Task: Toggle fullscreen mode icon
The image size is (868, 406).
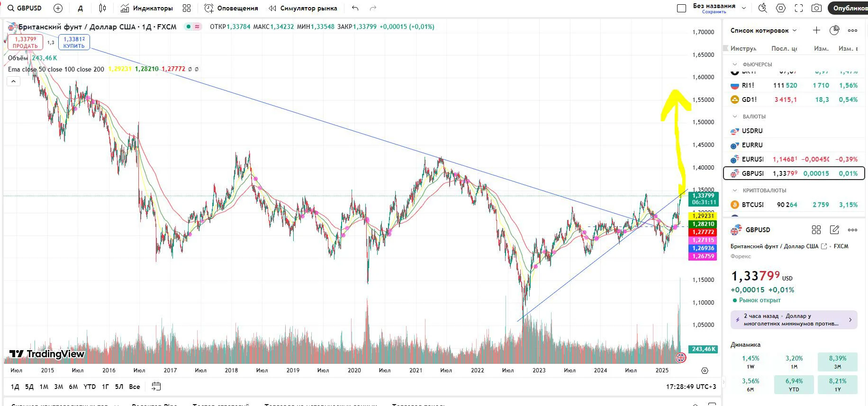Action: 799,8
